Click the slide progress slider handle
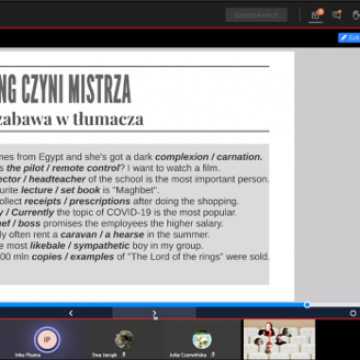Image resolution: width=360 pixels, height=360 pixels. tap(307, 305)
